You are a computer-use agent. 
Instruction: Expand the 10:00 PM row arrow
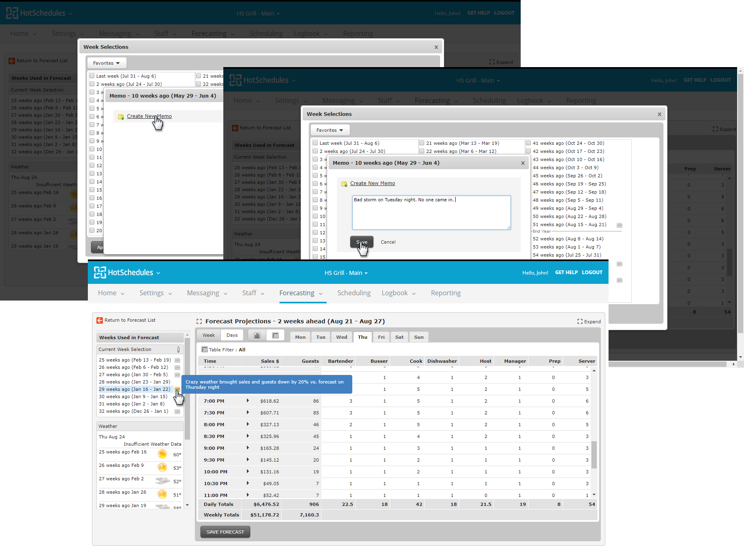[248, 471]
